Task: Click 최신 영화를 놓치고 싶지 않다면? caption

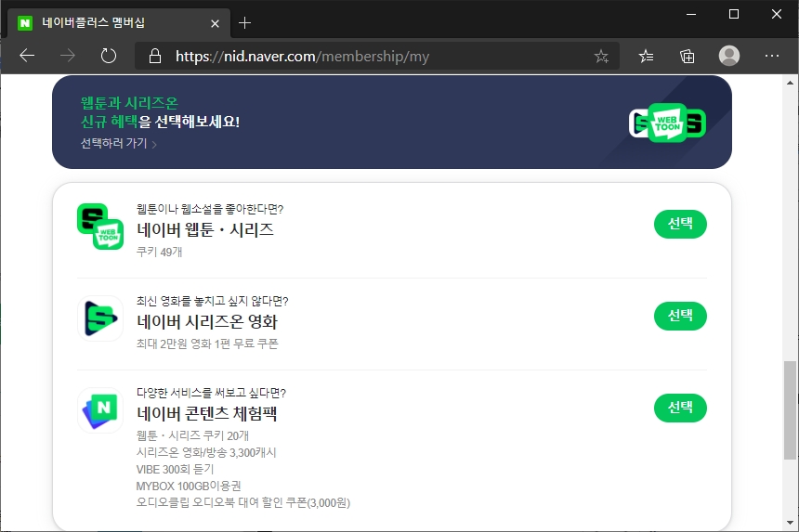Action: pyautogui.click(x=213, y=301)
